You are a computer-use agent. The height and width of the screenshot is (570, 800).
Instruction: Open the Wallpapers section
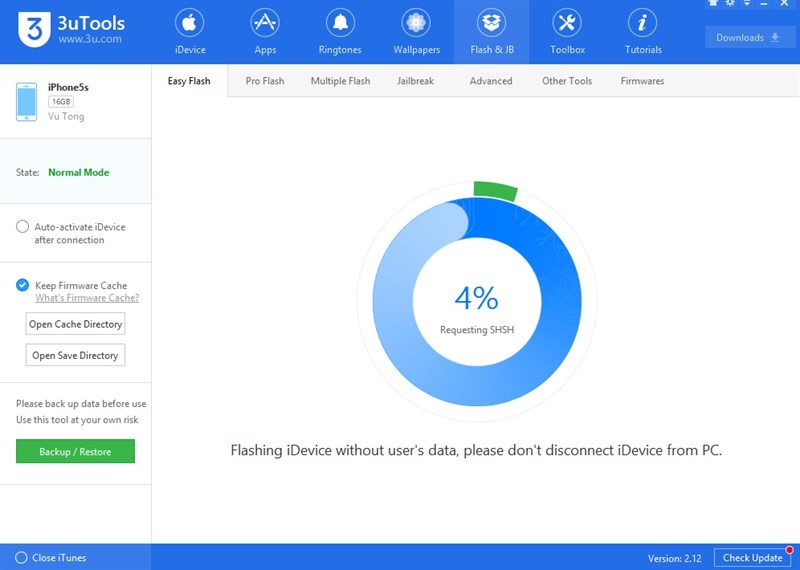(x=416, y=32)
